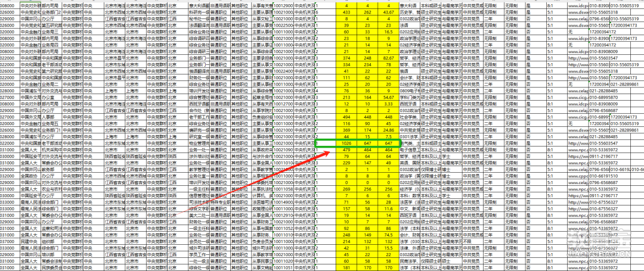Select the 人事部 cell
This screenshot has width=644, height=271.
pyautogui.click(x=52, y=117)
